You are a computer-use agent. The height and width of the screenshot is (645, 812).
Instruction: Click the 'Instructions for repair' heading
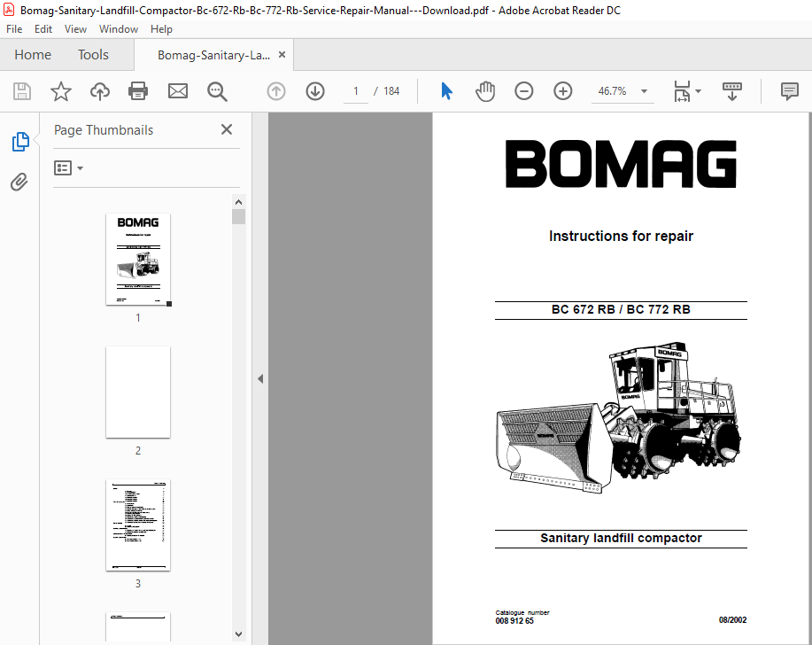click(x=621, y=236)
